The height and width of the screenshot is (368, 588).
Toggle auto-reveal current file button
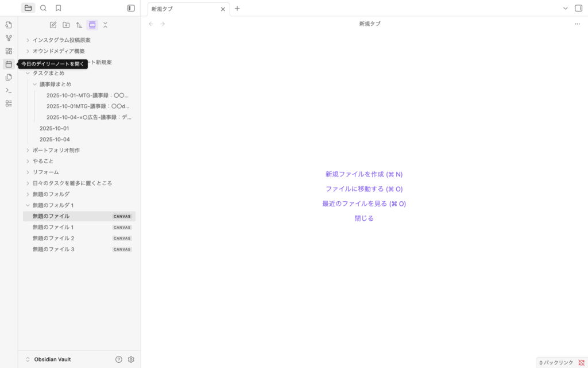pos(92,25)
